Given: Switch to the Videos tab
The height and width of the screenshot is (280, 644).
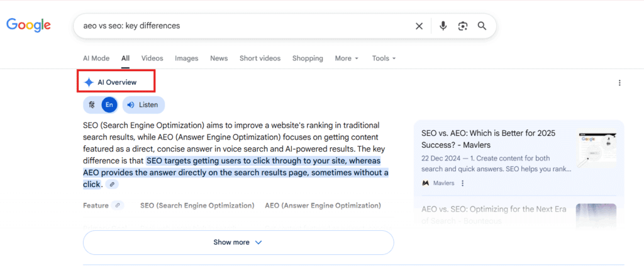Looking at the screenshot, I should (x=152, y=59).
